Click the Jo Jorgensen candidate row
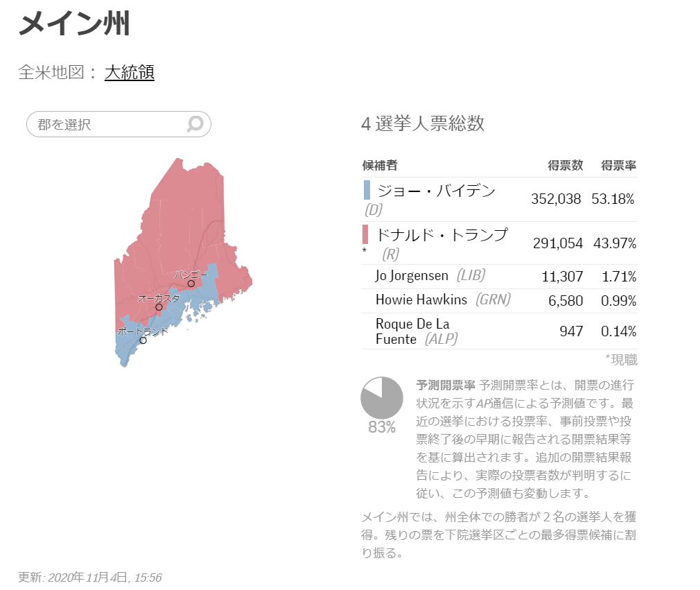Image resolution: width=700 pixels, height=590 pixels. (x=499, y=277)
